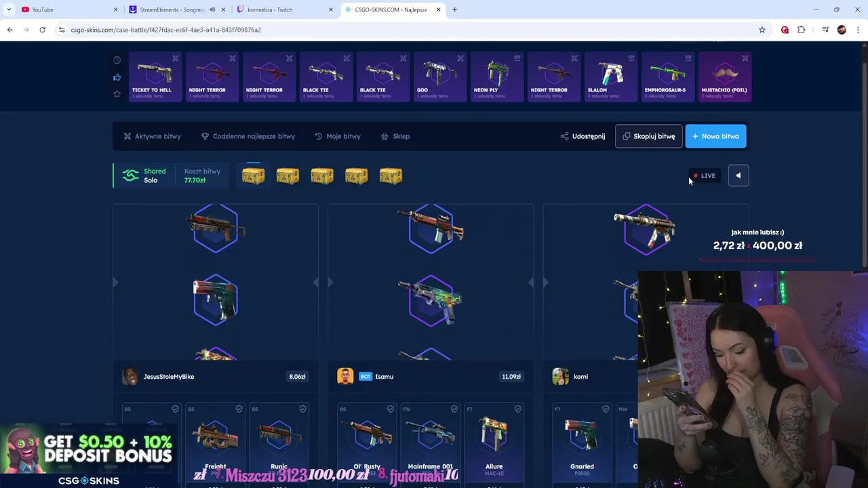Open the Mustachio (Foil) drop card
The height and width of the screenshot is (488, 868).
725,77
